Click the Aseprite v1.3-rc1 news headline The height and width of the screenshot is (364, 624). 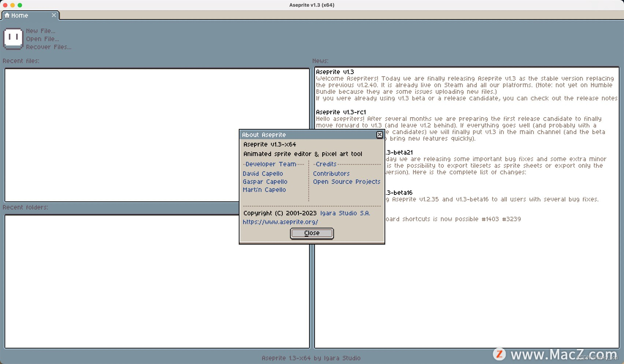click(x=341, y=112)
